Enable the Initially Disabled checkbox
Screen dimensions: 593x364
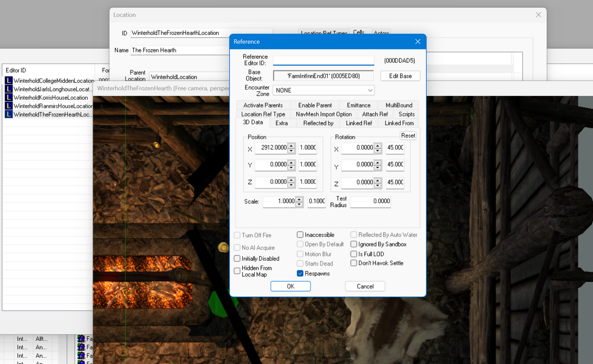click(x=237, y=259)
